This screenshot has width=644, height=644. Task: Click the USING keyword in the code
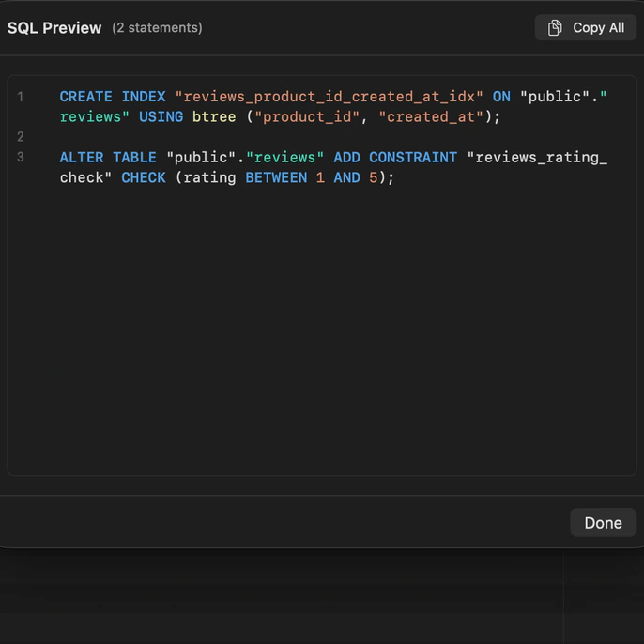point(161,116)
